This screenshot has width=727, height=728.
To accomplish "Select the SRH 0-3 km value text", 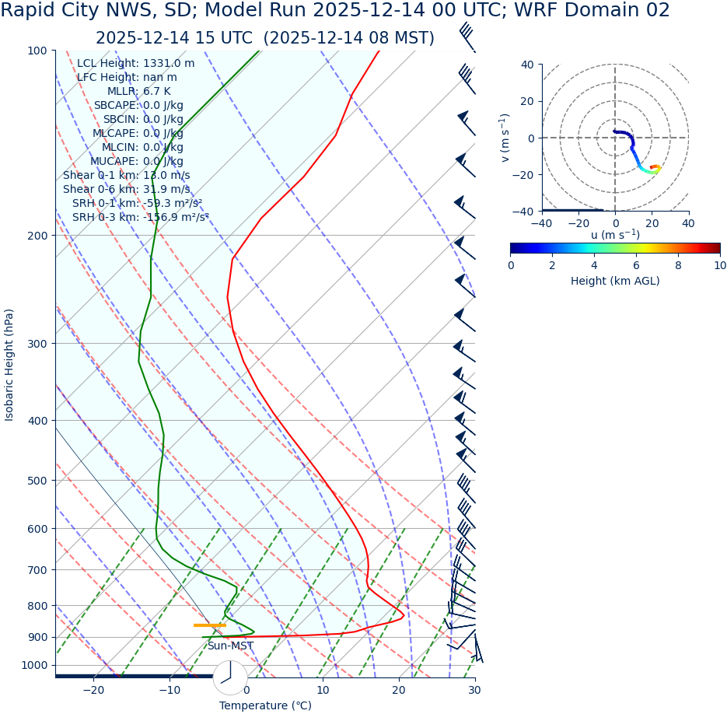I will click(140, 217).
